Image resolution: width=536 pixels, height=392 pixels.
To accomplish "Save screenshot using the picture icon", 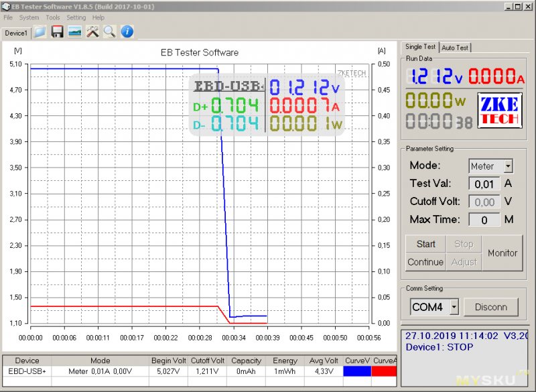I will pos(75,31).
